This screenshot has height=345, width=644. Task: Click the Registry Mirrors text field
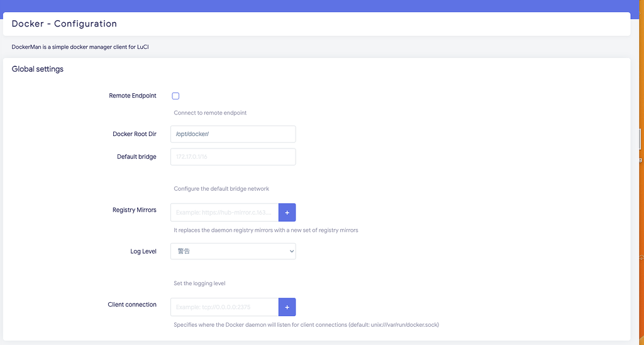pyautogui.click(x=225, y=213)
